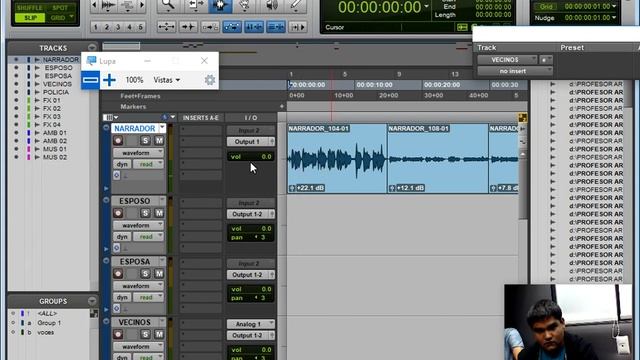This screenshot has height=360, width=640.
Task: Click the no insert button
Action: pos(515,71)
